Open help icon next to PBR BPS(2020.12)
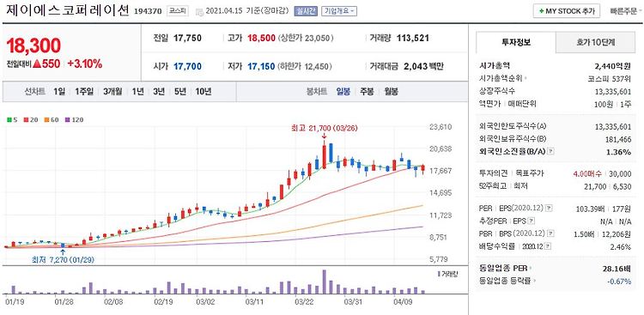The image size is (644, 315). [550, 233]
